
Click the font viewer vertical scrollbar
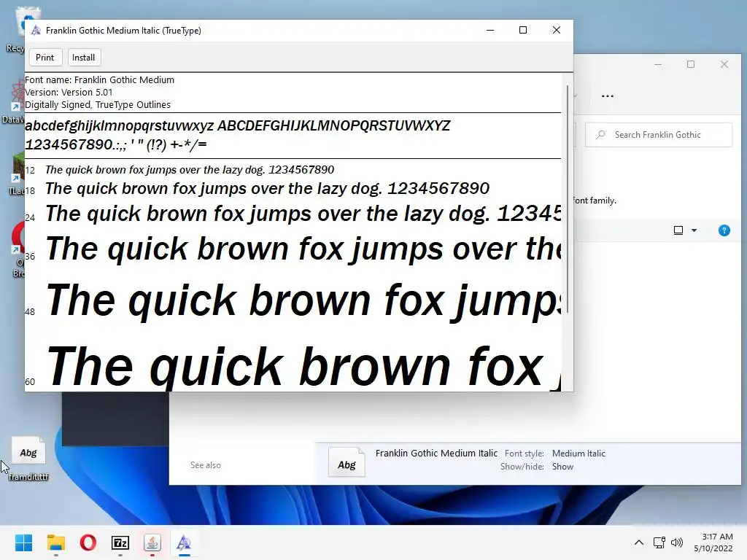568,199
